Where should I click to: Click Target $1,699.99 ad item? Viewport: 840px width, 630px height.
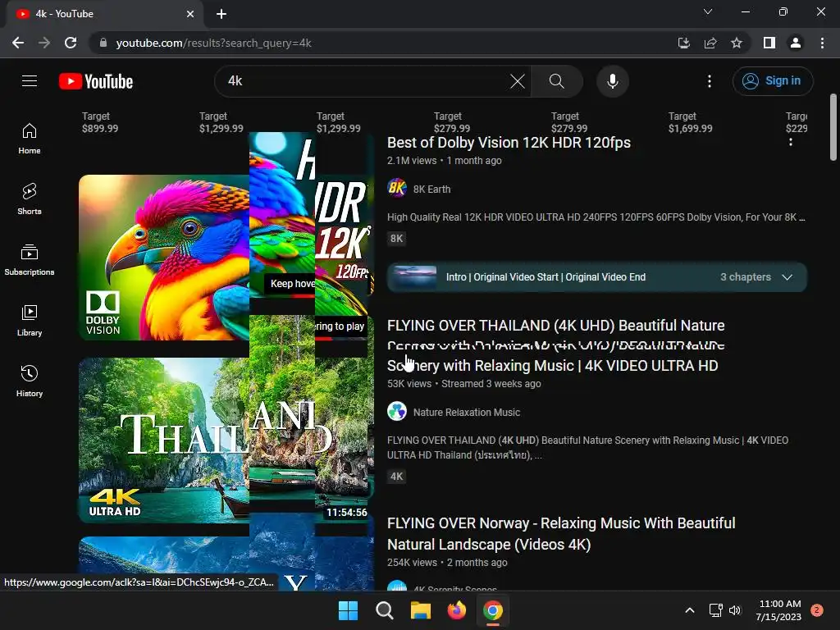[x=690, y=122]
